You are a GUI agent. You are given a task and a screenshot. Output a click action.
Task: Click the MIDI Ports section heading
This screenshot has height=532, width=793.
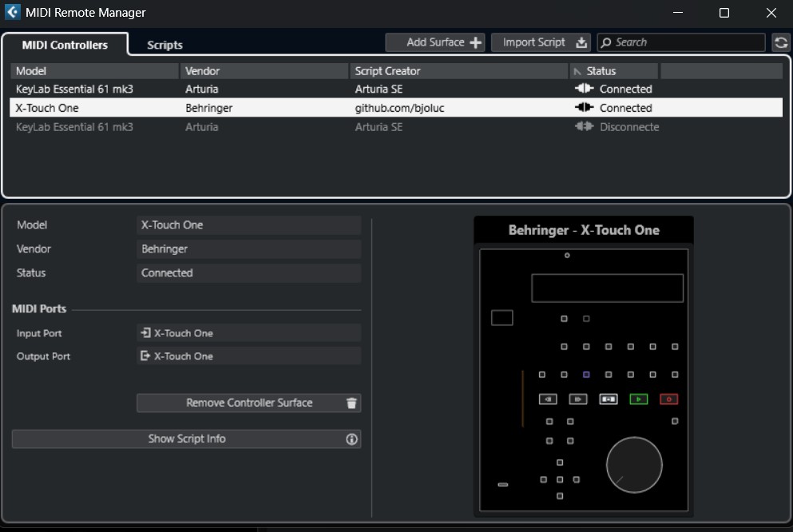click(x=39, y=308)
